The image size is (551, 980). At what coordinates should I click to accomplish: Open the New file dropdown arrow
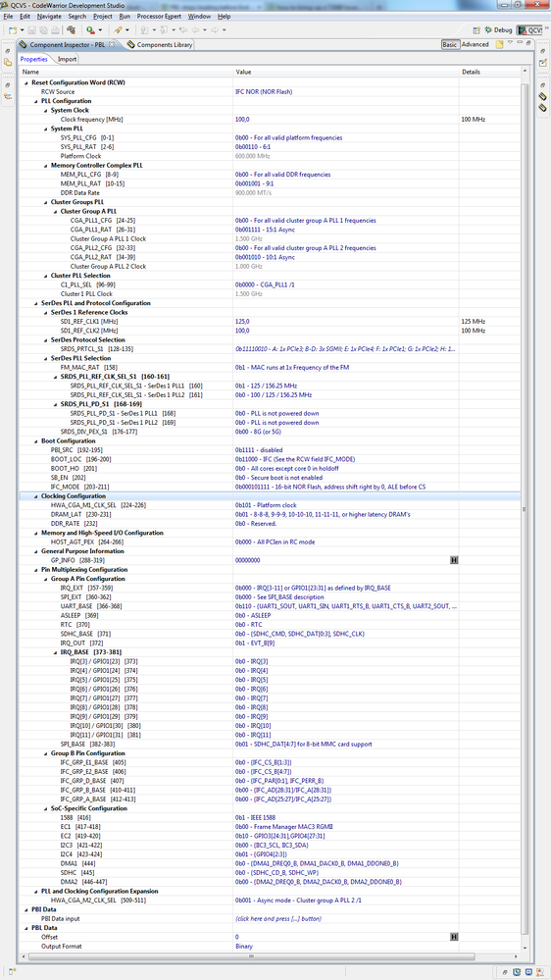tap(22, 30)
